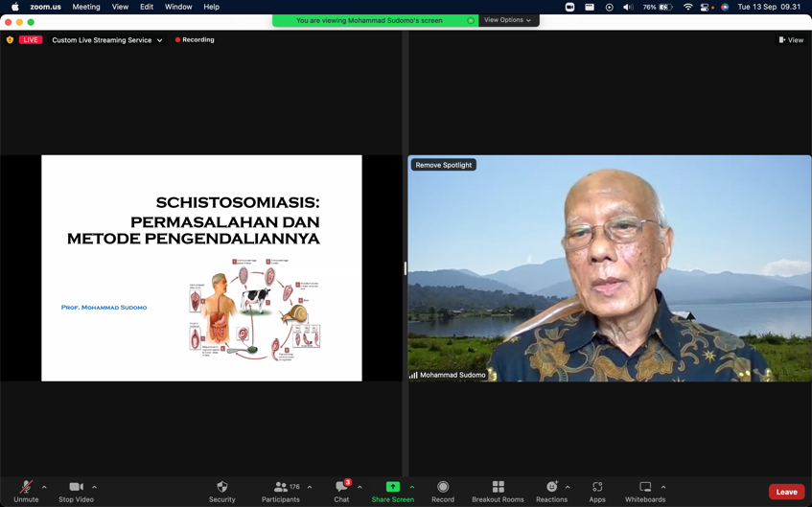Open the Meeting menu in menu bar
Image resolution: width=812 pixels, height=507 pixels.
[x=86, y=7]
